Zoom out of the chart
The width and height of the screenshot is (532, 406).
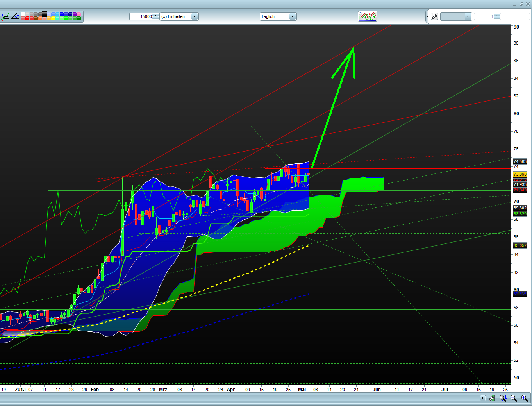514,398
